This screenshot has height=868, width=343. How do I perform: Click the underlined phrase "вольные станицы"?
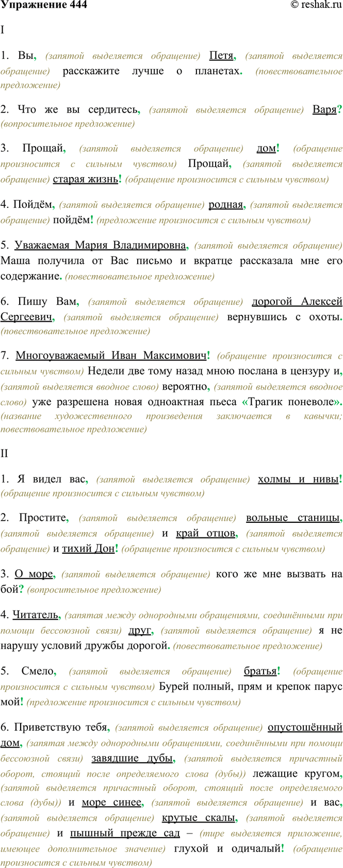(x=292, y=518)
